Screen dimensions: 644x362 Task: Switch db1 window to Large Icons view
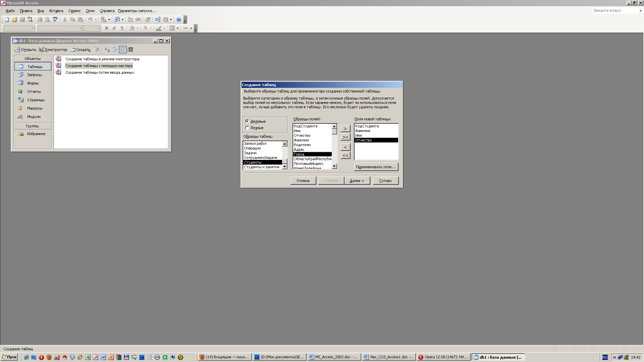[x=107, y=50]
